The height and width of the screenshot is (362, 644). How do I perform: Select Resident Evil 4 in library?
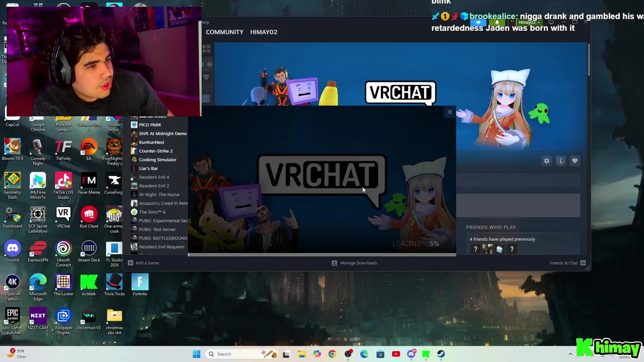(150, 177)
